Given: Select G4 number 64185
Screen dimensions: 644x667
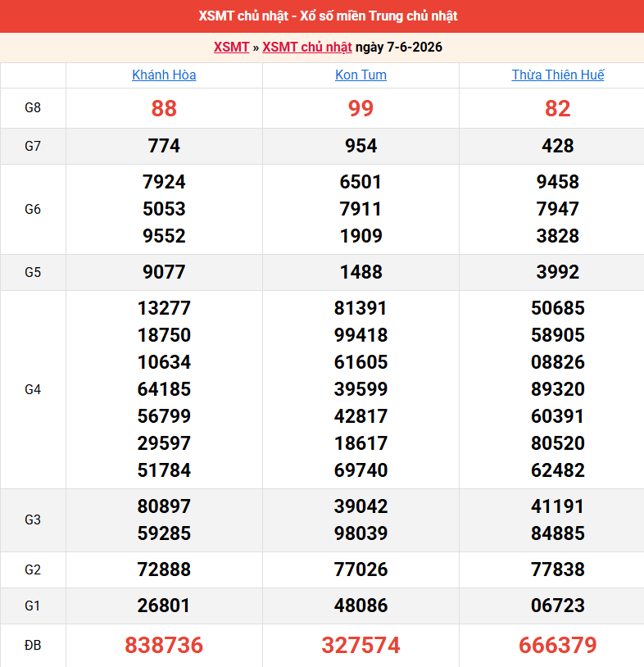Looking at the screenshot, I should point(164,389).
